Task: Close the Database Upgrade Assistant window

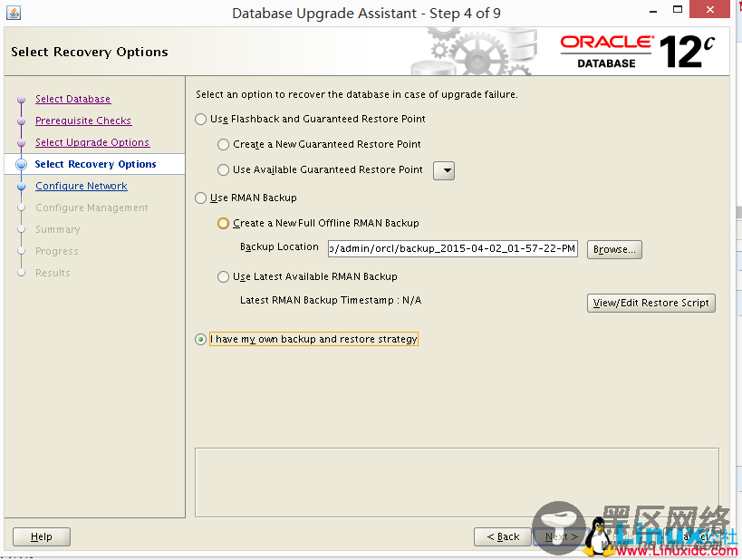Action: 709,9
